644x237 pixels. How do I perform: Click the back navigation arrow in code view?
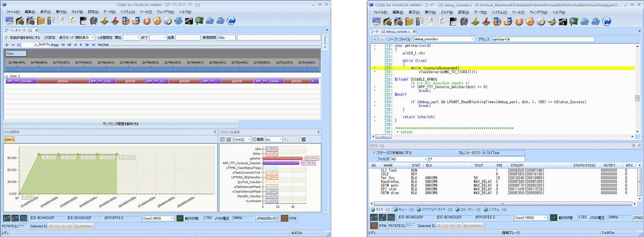375,39
